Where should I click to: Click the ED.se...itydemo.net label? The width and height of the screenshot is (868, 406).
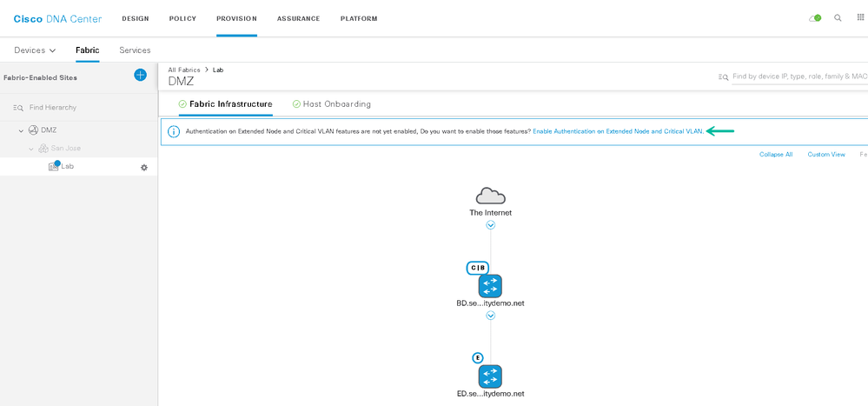(x=490, y=394)
